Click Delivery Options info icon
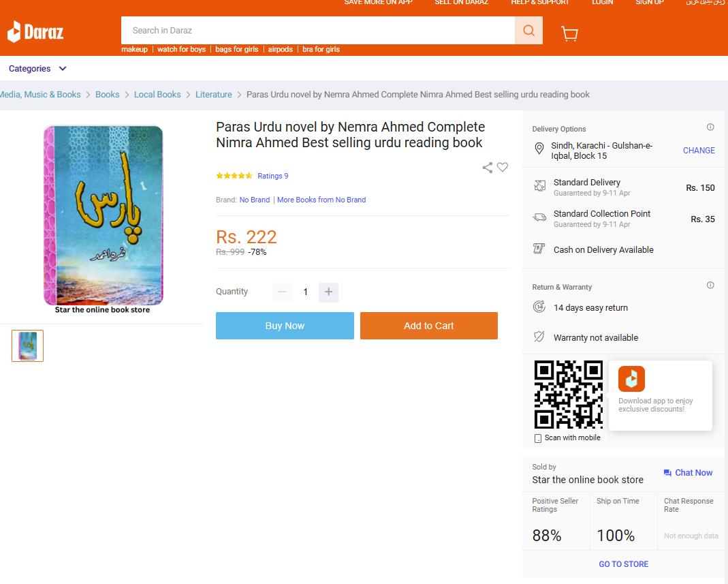728x584 pixels. coord(710,127)
